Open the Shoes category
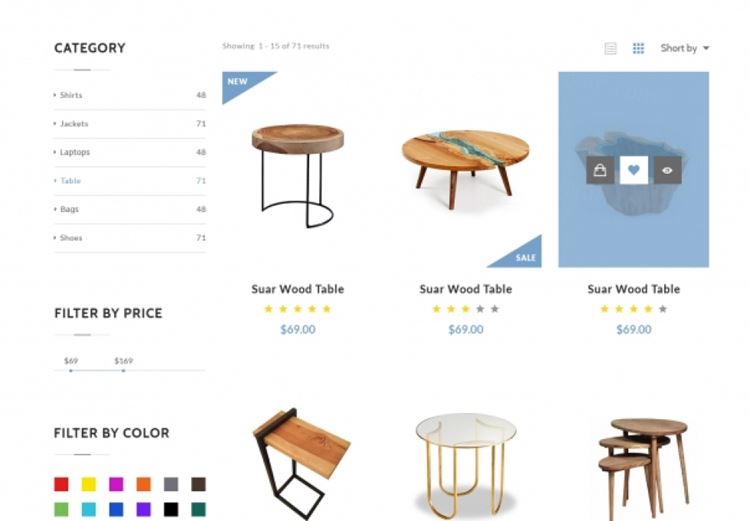750x521 pixels. tap(70, 238)
